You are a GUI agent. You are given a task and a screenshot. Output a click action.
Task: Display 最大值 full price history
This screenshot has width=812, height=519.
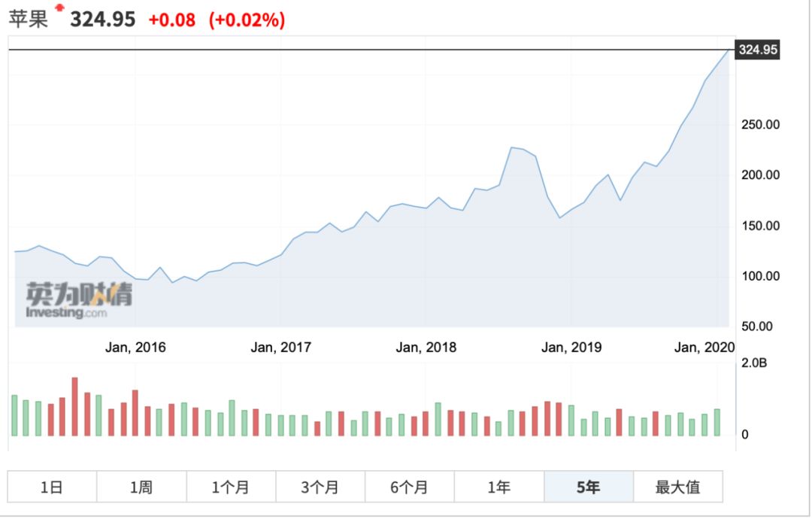[x=677, y=487]
